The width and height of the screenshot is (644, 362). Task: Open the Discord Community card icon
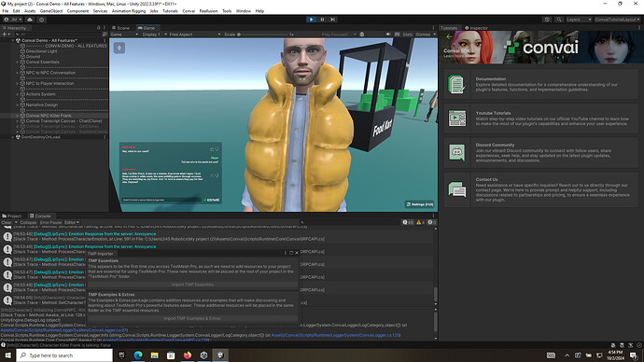point(456,152)
